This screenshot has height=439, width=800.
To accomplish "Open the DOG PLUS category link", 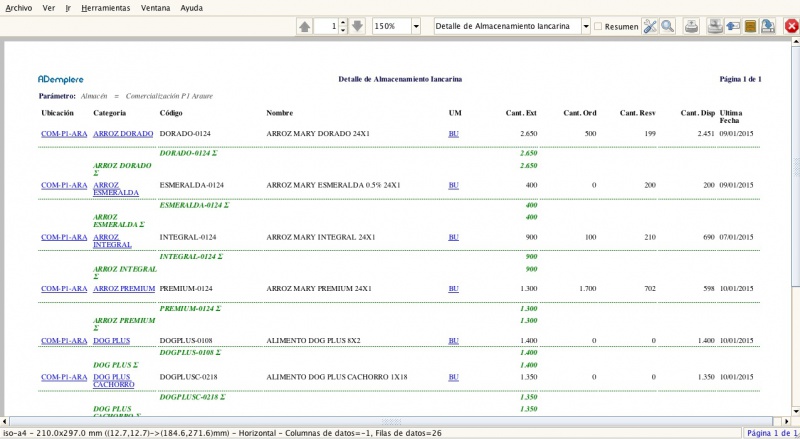I will 111,340.
